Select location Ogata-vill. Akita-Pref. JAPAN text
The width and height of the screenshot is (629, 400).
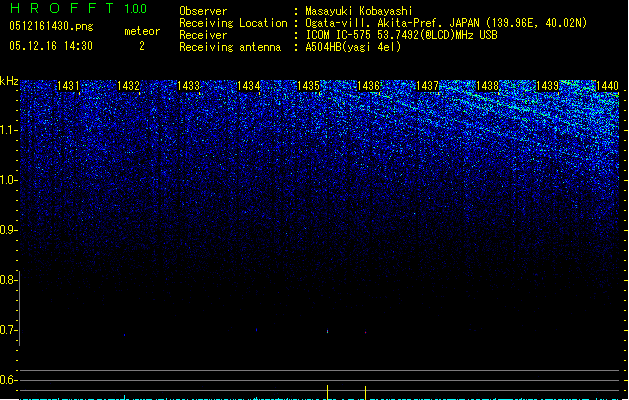point(392,23)
